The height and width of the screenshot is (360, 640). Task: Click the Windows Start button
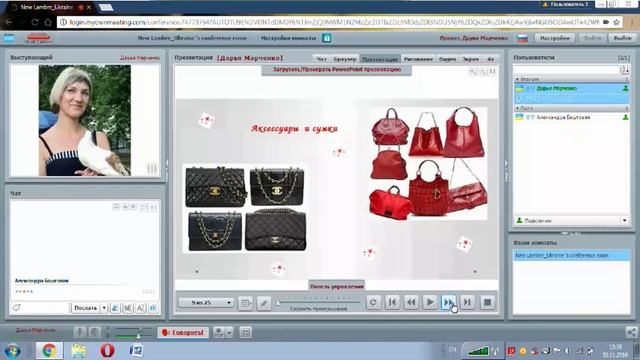point(12,351)
